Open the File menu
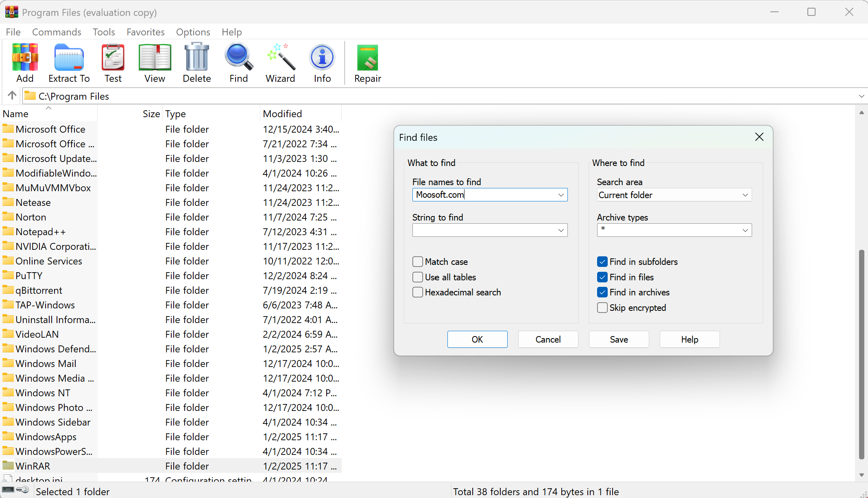The height and width of the screenshot is (498, 868). click(13, 32)
